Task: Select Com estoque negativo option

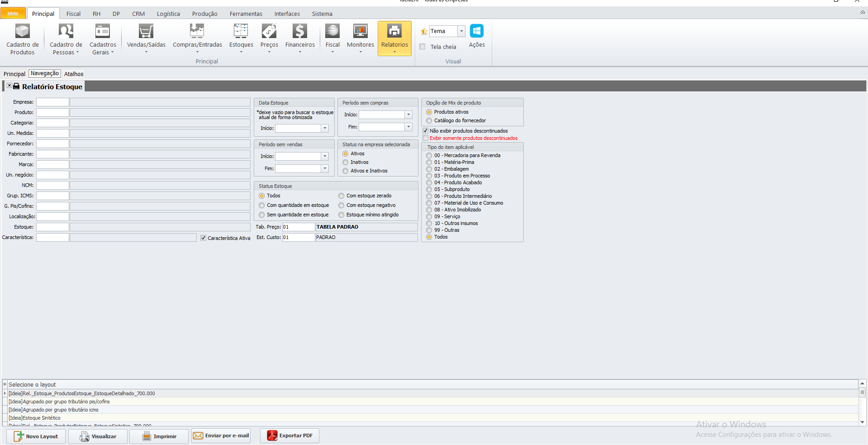Action: tap(342, 206)
